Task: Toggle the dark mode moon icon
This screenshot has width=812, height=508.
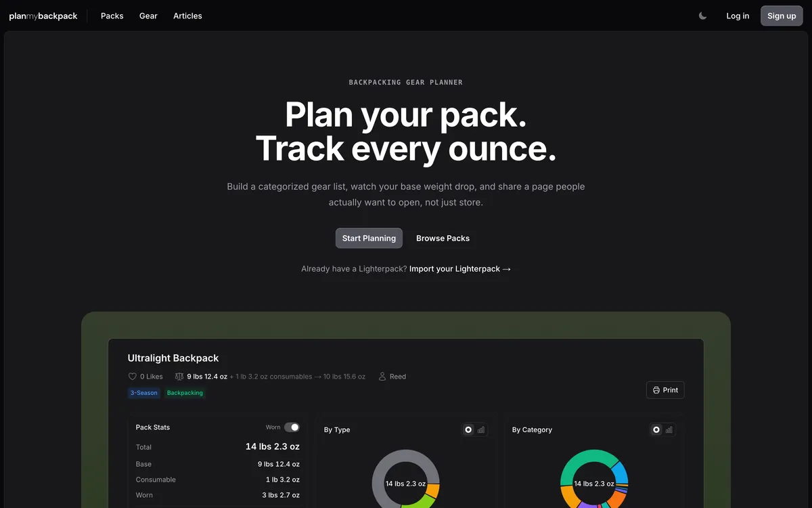Action: (702, 16)
